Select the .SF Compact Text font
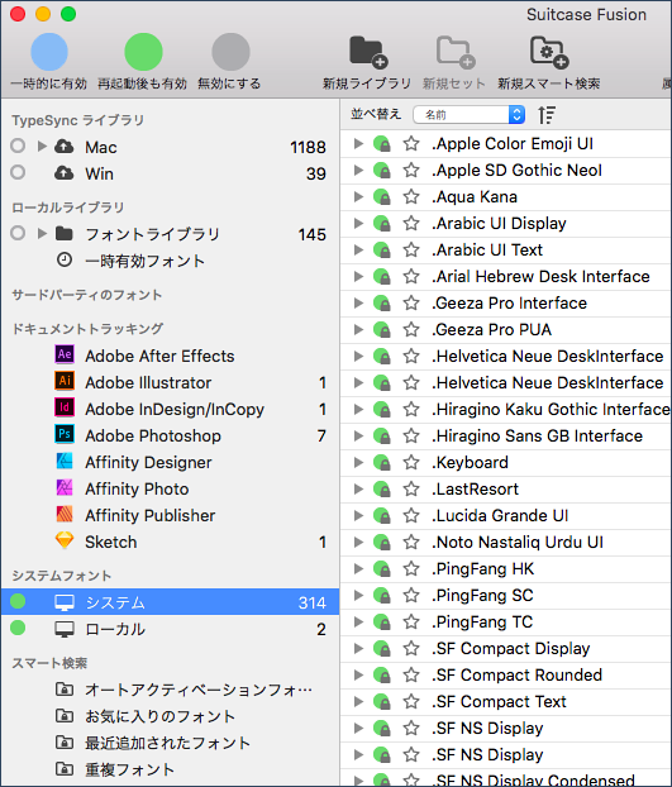 499,702
